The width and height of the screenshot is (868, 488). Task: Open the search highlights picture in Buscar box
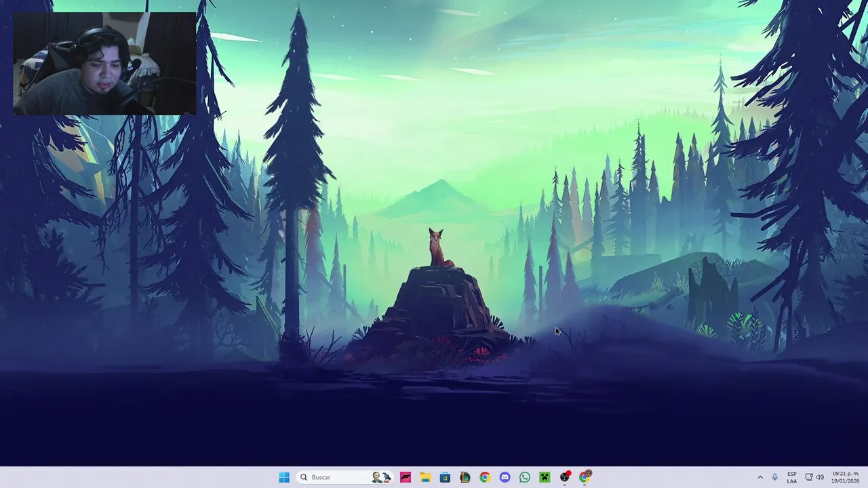tap(382, 477)
